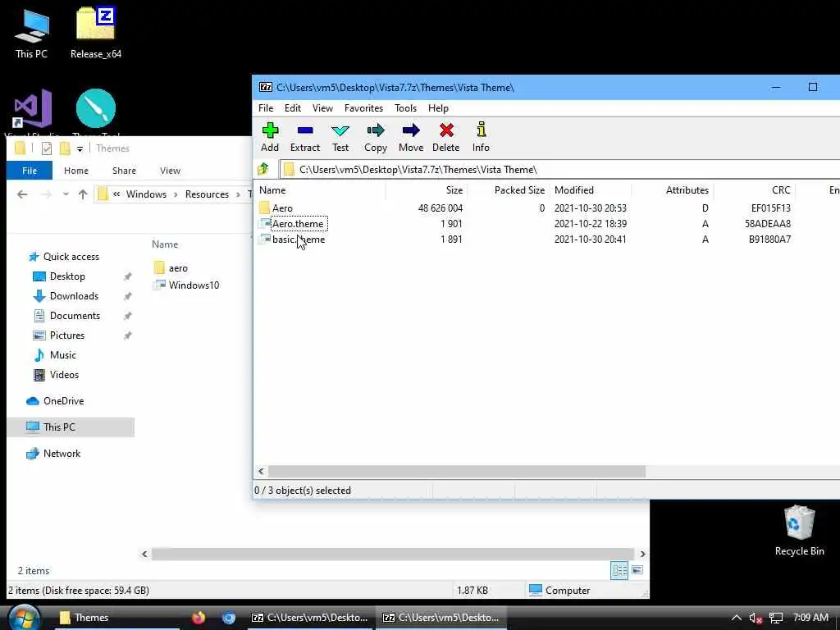Click the Properties checkmark icon in Explorer title bar

(x=47, y=148)
